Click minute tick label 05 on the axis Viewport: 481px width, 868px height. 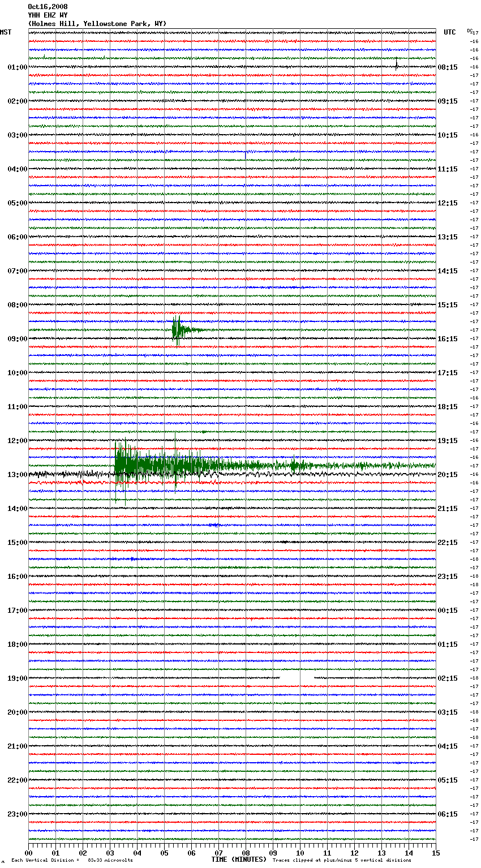pos(165,853)
